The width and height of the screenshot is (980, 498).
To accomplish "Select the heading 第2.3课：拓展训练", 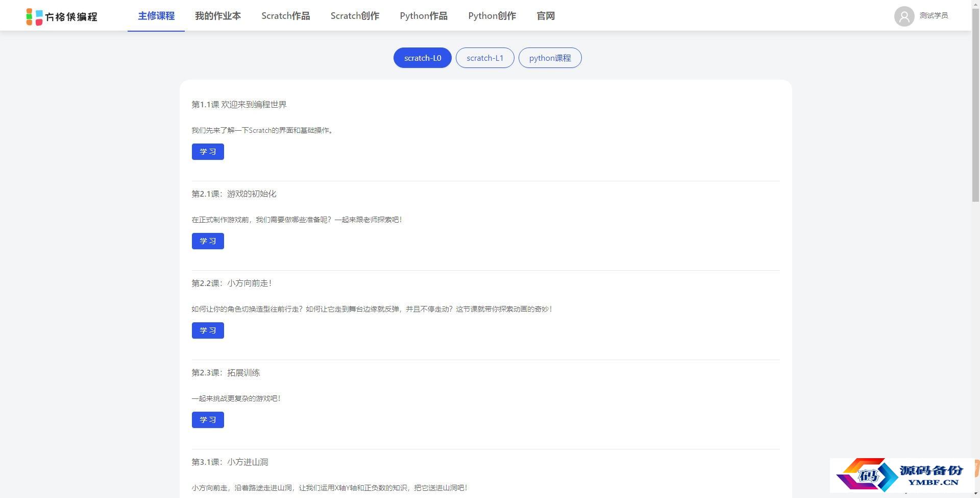I will (226, 373).
